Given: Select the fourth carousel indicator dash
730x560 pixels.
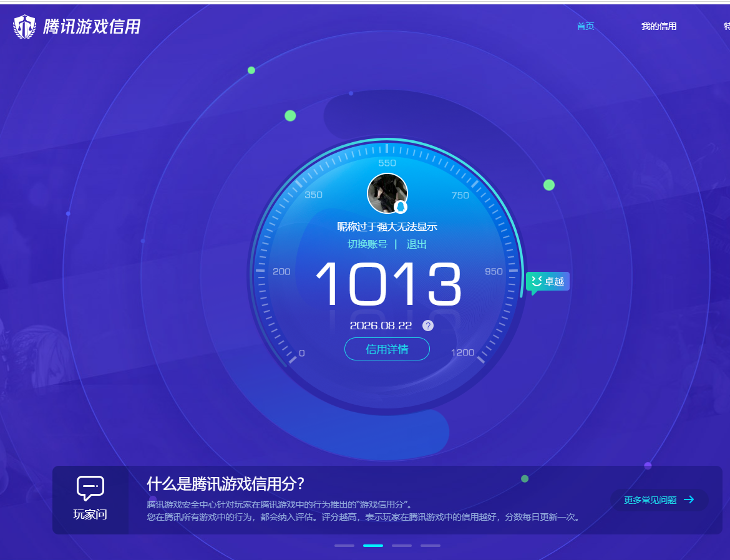Looking at the screenshot, I should 430,546.
